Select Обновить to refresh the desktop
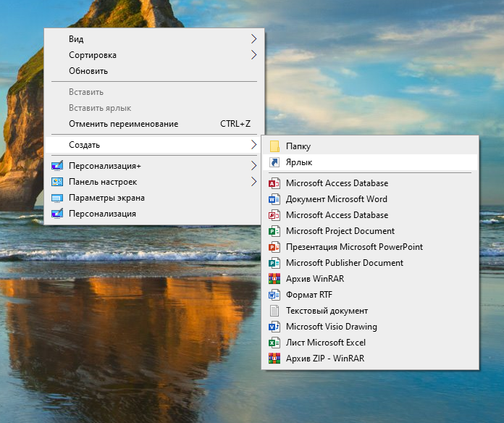The width and height of the screenshot is (504, 423). pyautogui.click(x=88, y=71)
